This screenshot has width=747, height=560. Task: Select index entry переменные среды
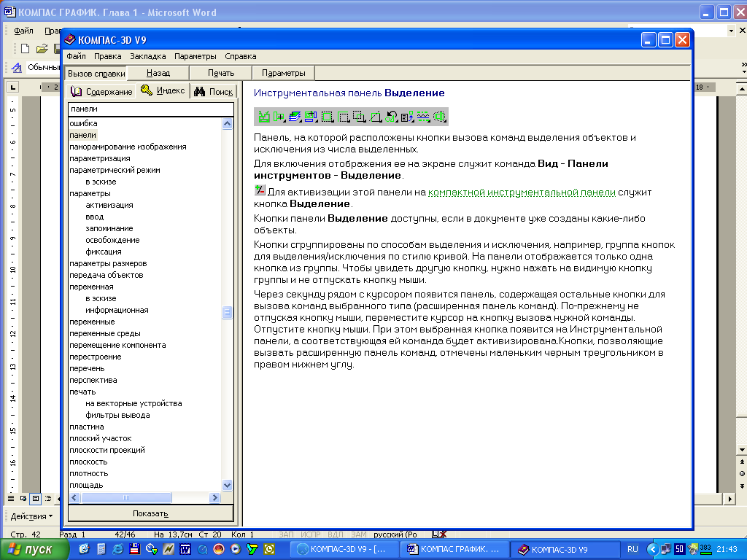click(x=105, y=333)
